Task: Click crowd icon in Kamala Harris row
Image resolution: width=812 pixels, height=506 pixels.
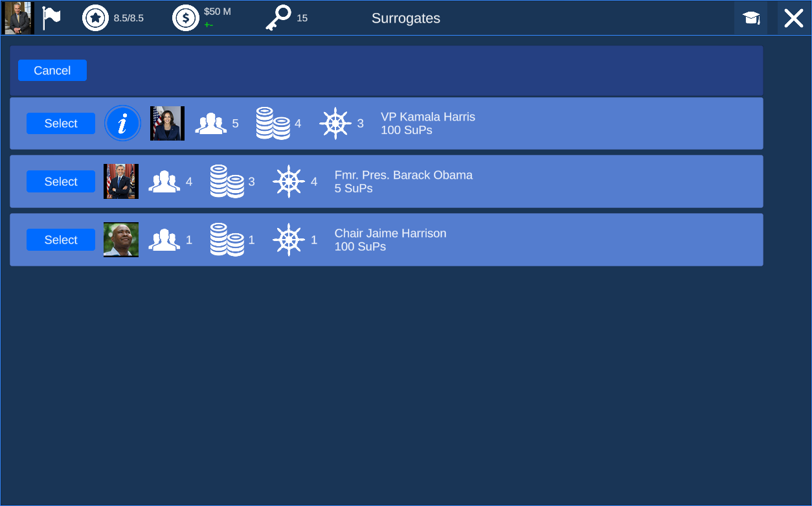Action: (211, 123)
